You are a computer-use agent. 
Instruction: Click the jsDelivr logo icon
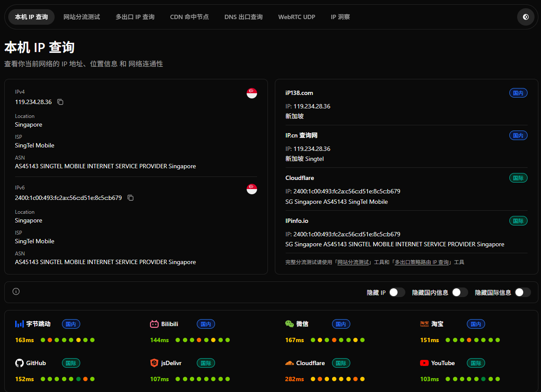coord(154,363)
